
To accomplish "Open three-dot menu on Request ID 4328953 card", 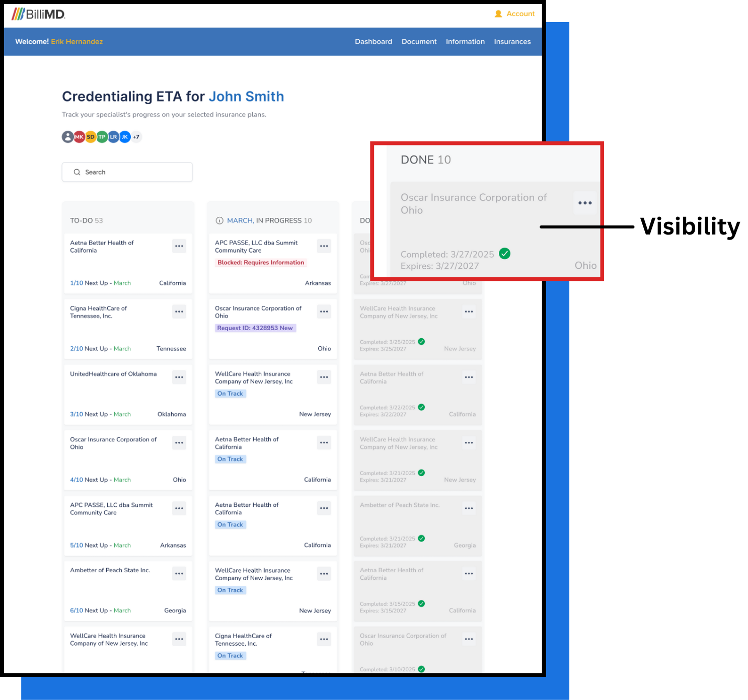I will pos(324,312).
